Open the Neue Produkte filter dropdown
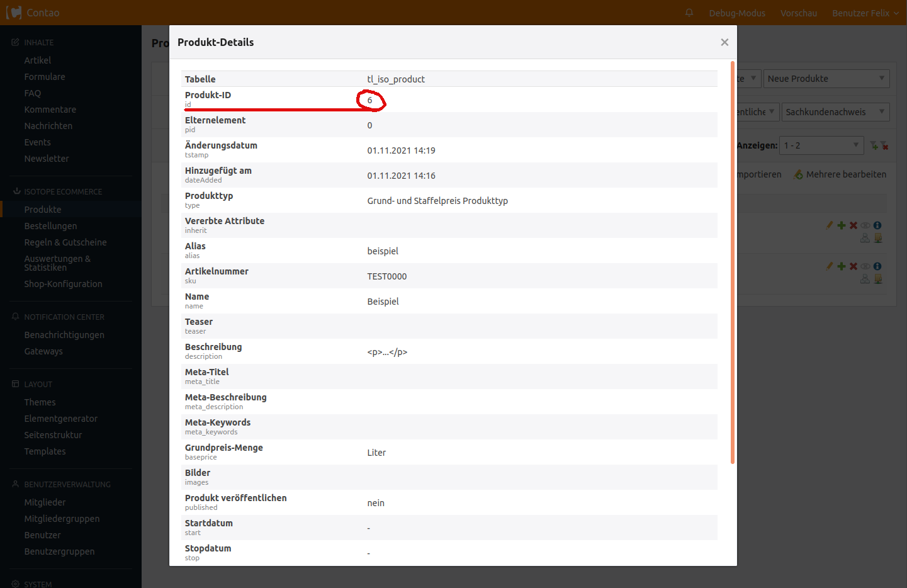 (x=826, y=79)
